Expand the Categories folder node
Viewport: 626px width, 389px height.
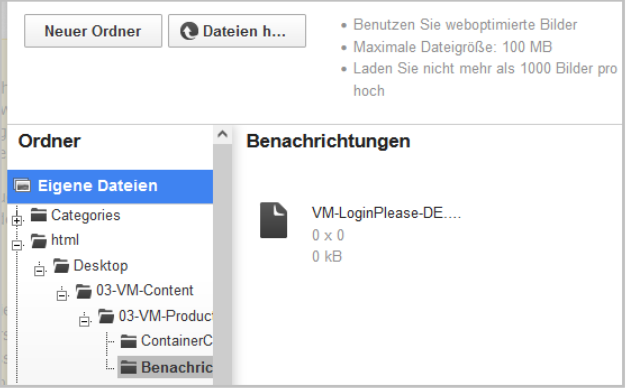(17, 220)
